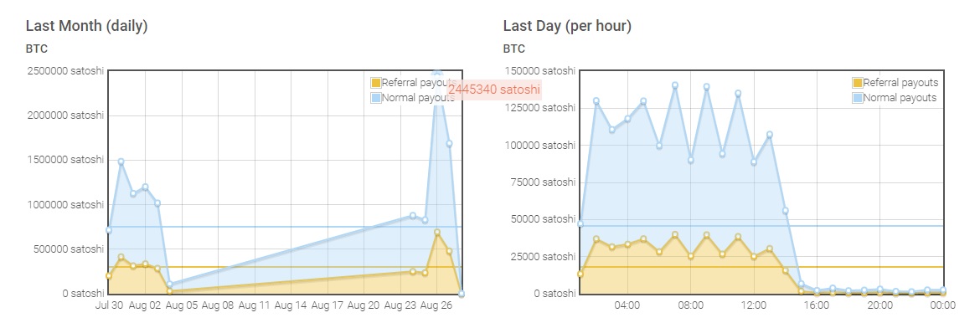Click the BTC label above the daily chart

tap(36, 49)
